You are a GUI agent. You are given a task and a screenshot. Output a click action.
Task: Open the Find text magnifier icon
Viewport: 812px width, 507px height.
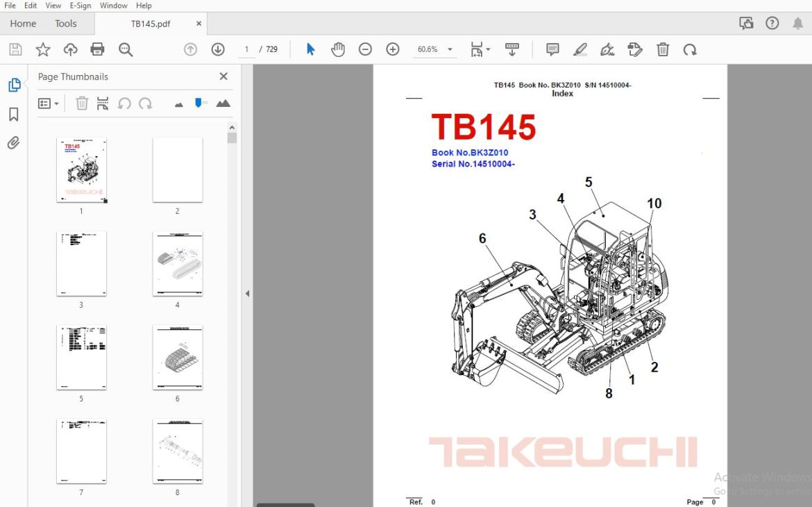click(126, 50)
